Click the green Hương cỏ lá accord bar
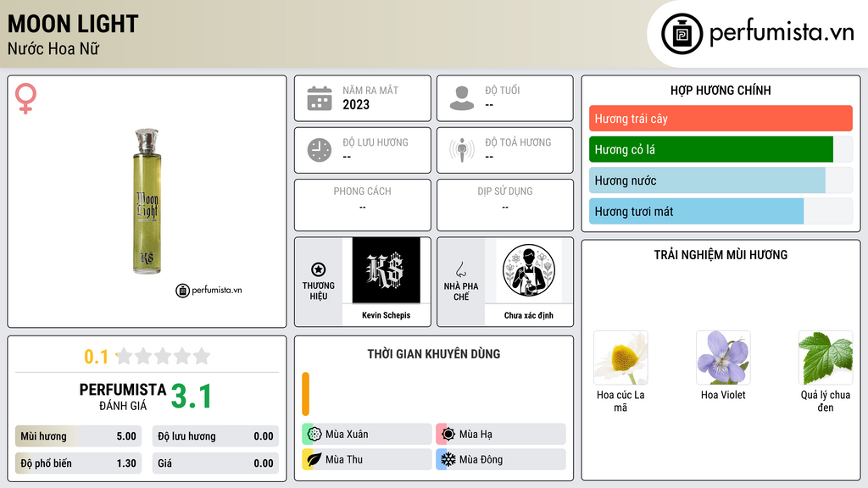The height and width of the screenshot is (488, 868). 711,149
